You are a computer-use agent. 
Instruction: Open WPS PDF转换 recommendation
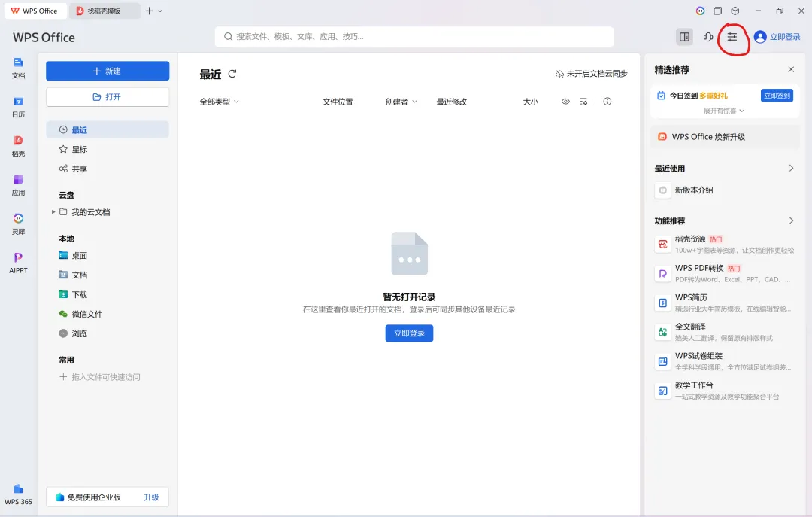point(723,273)
